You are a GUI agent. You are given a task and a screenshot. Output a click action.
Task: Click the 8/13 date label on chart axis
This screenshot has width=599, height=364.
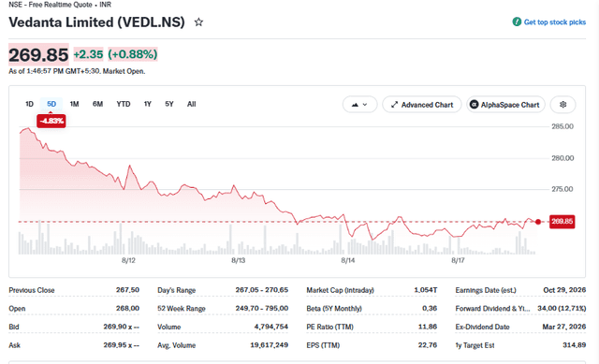(238, 260)
